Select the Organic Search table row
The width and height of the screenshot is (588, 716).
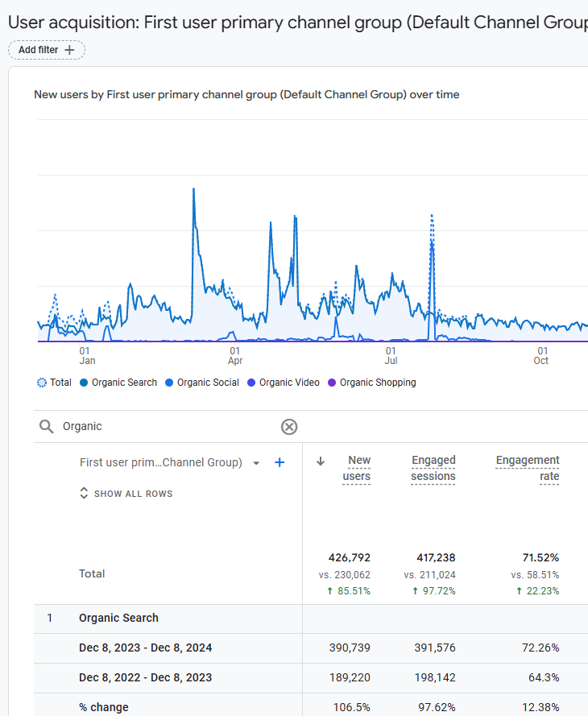pos(118,618)
